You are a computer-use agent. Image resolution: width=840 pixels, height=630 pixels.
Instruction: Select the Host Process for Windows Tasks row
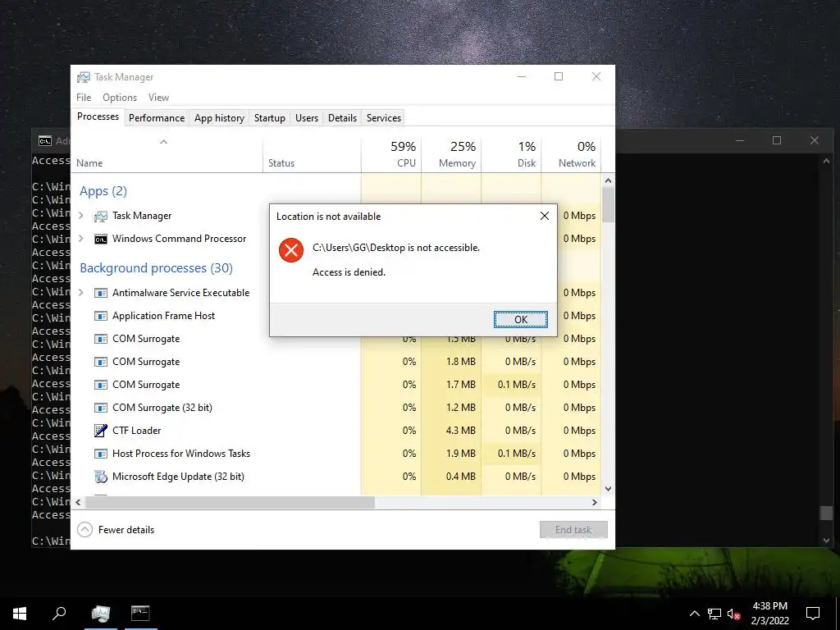(336, 454)
